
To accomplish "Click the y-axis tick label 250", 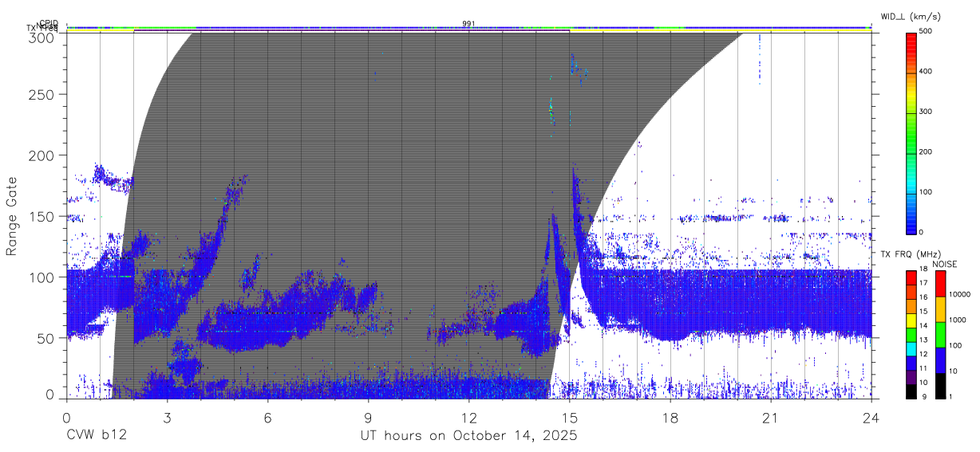I will [x=42, y=94].
